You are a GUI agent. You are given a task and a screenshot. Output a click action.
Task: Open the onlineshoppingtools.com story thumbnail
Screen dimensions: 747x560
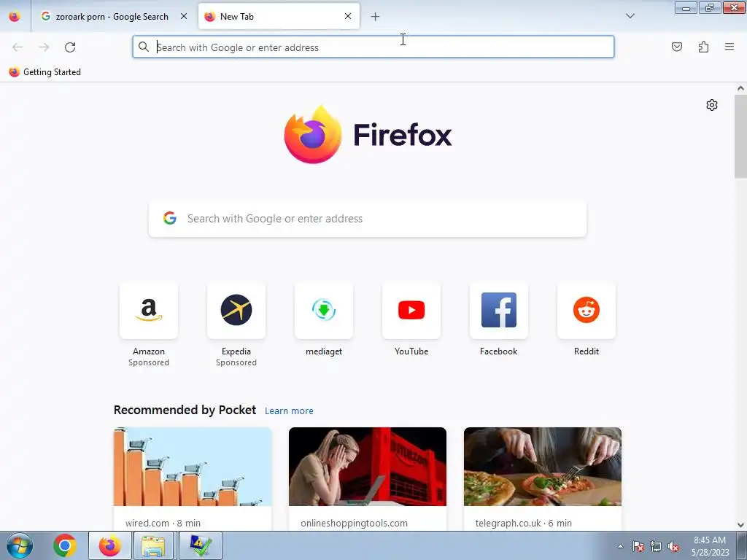(x=368, y=467)
